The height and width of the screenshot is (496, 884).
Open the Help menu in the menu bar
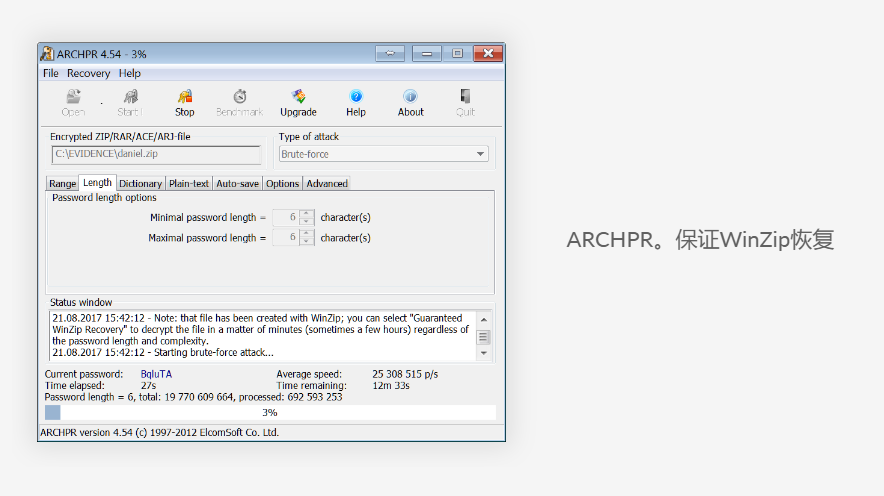130,73
